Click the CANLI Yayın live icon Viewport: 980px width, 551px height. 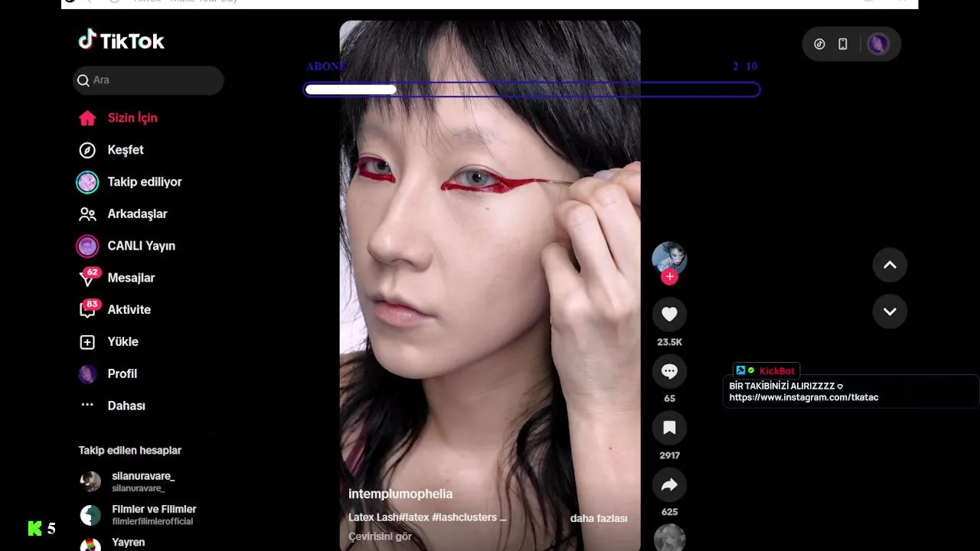click(x=87, y=246)
